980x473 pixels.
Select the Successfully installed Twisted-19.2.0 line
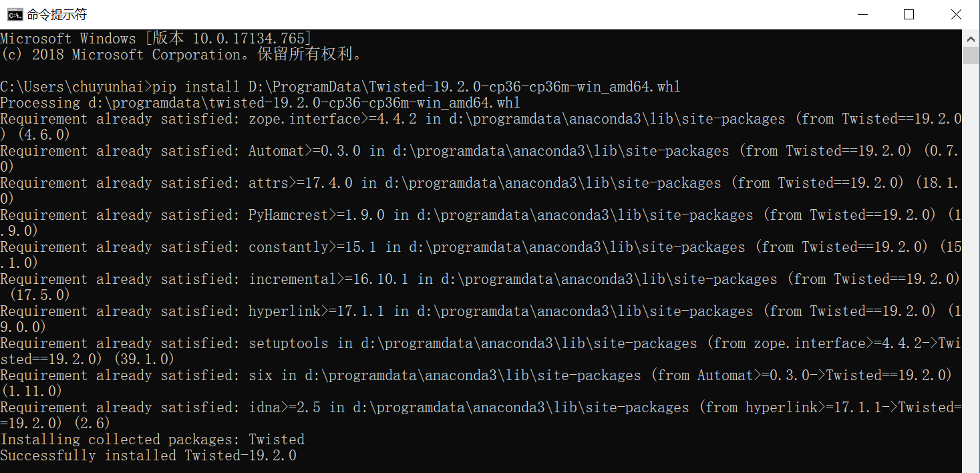pos(148,456)
